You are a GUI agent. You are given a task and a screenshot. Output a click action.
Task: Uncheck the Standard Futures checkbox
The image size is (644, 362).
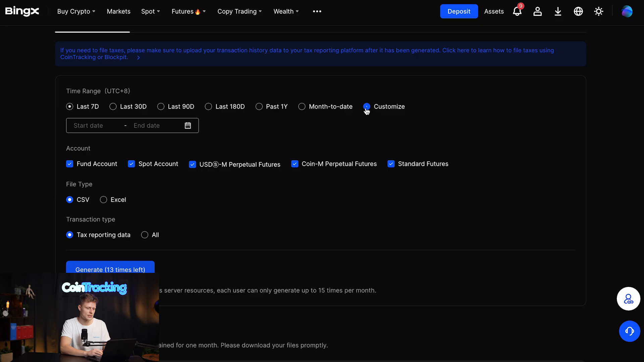391,164
